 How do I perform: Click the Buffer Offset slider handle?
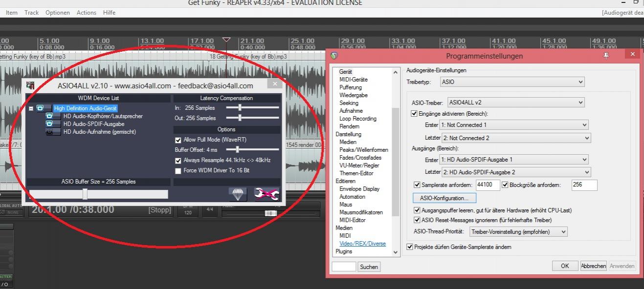(237, 150)
